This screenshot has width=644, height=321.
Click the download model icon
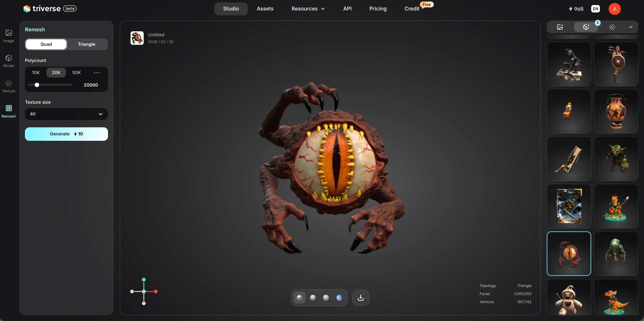361,298
